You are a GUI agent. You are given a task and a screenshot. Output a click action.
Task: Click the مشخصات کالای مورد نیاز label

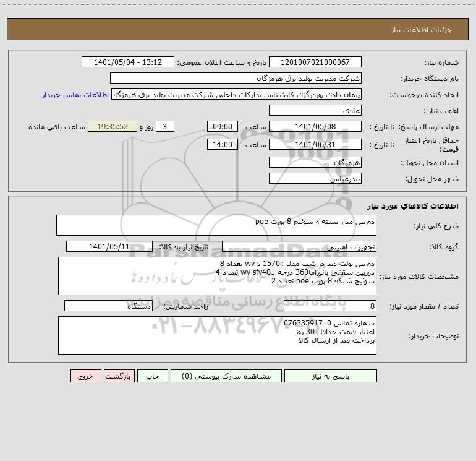point(419,277)
